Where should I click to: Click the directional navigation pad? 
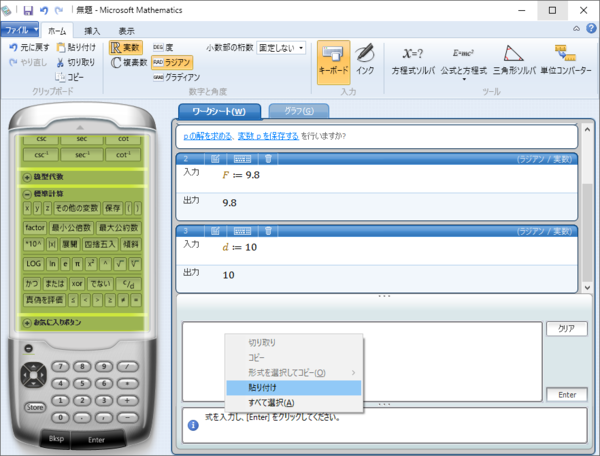point(33,375)
